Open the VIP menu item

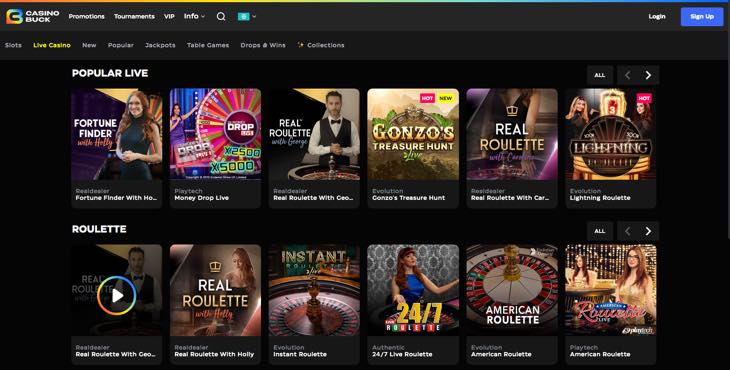point(169,16)
